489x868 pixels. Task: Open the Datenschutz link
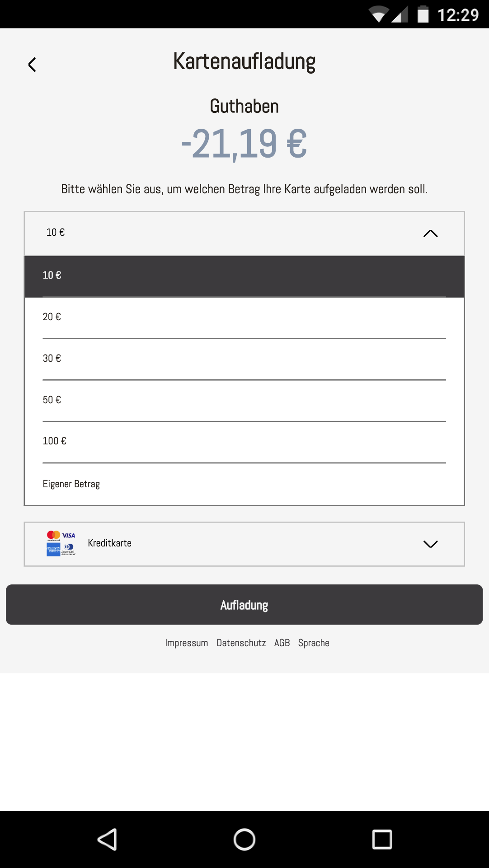(x=241, y=643)
